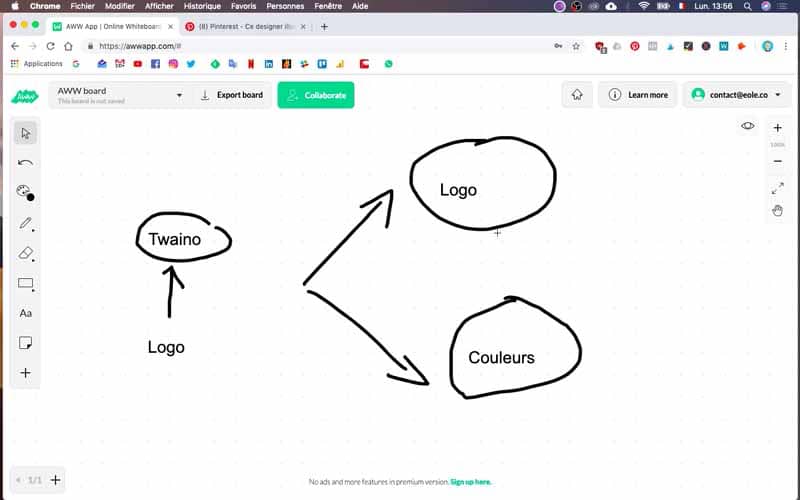Image resolution: width=800 pixels, height=500 pixels.
Task: Open the color palette picker
Action: 26,193
